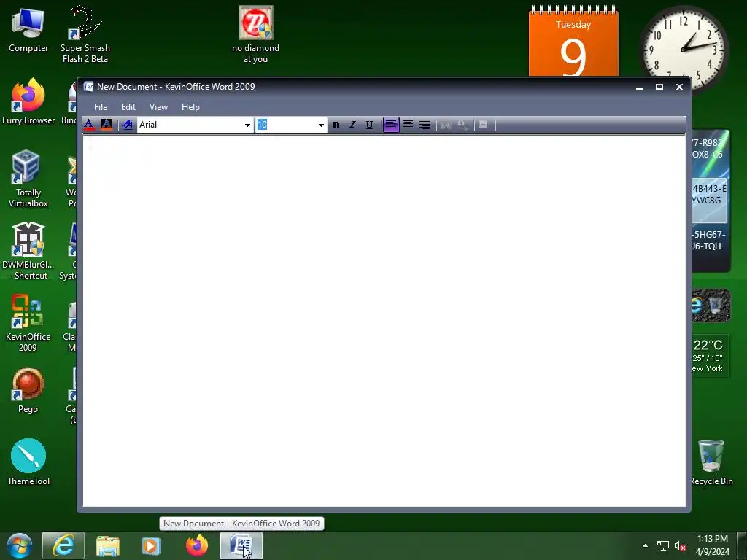Pick the text highlight color tool
This screenshot has height=560, width=747.
click(107, 125)
